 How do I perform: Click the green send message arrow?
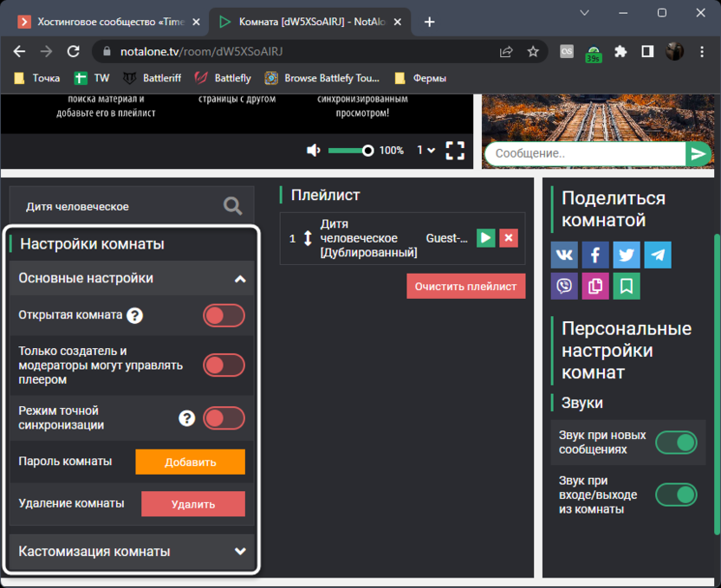tap(698, 154)
